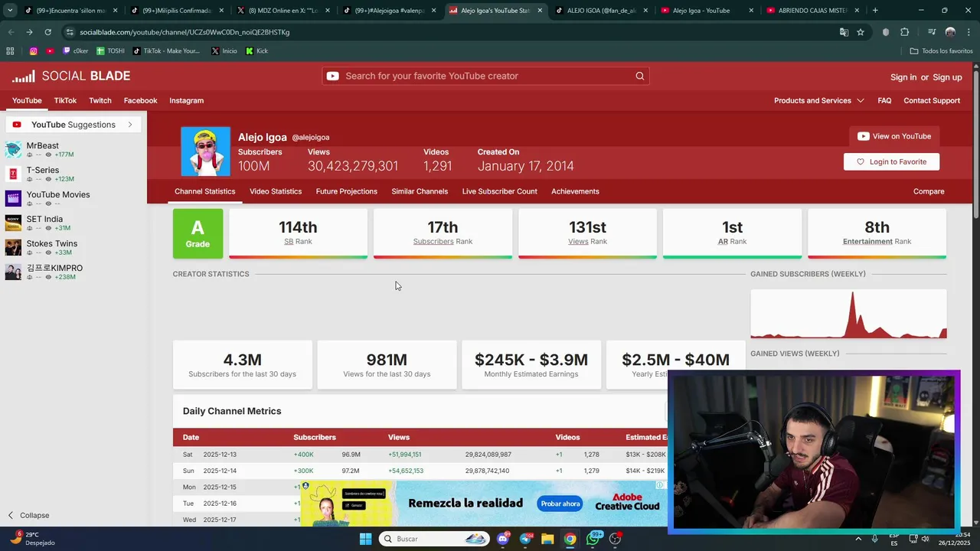Select the YouTube platform tab
This screenshot has height=551, width=980.
[27, 100]
